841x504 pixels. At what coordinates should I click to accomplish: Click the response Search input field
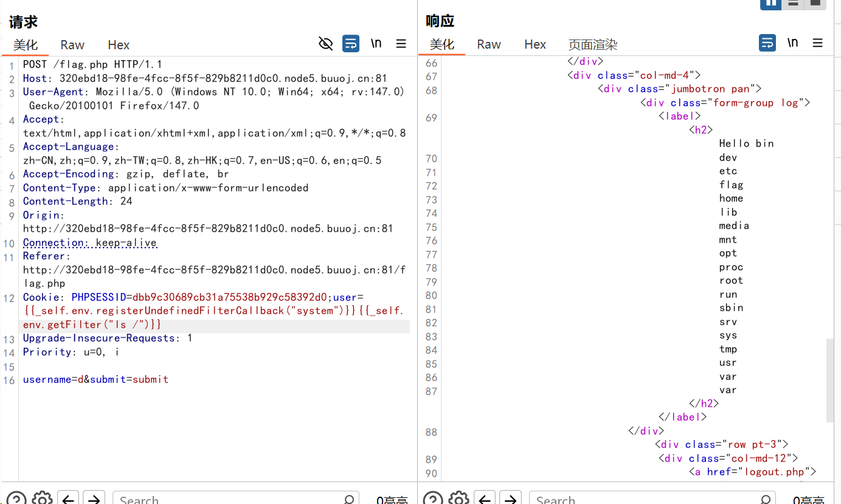tap(651, 499)
